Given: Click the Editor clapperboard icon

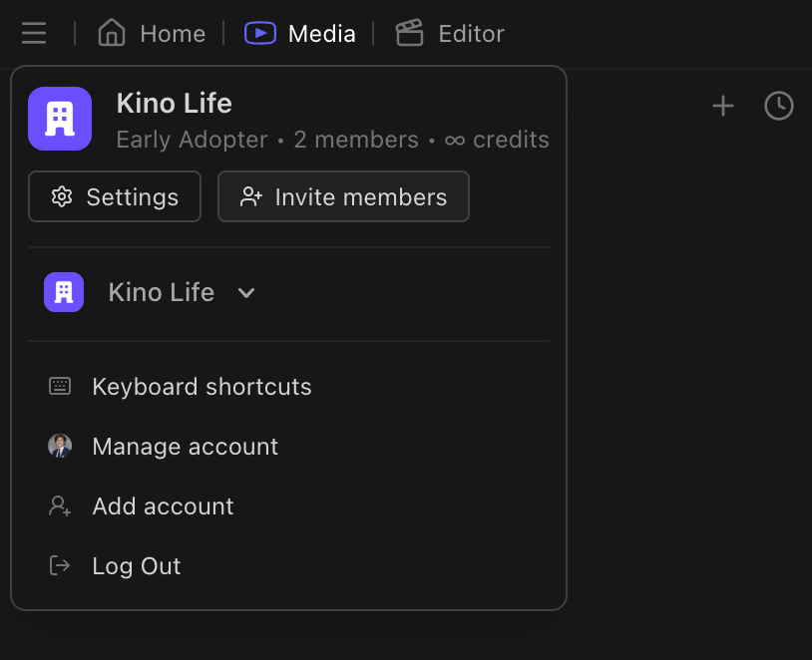Looking at the screenshot, I should [409, 32].
